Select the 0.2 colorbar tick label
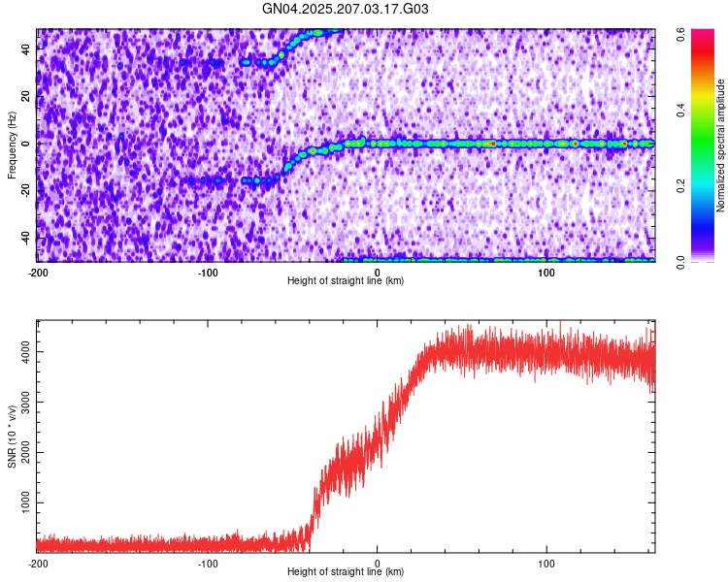Image resolution: width=728 pixels, height=582 pixels. click(680, 186)
